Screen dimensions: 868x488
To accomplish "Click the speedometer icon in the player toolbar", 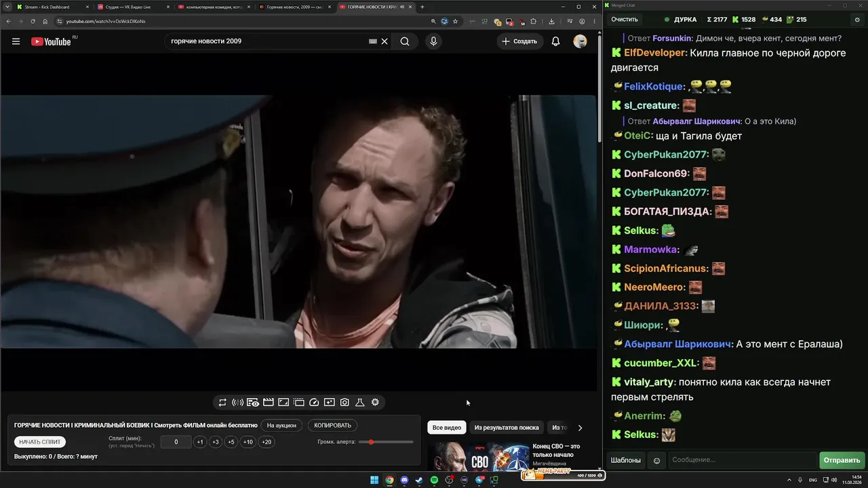I will coord(314,403).
